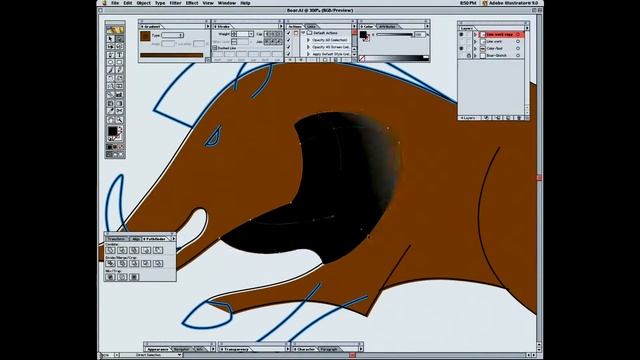Select the Column Graph tool
This screenshot has width=640, height=360.
point(119,95)
